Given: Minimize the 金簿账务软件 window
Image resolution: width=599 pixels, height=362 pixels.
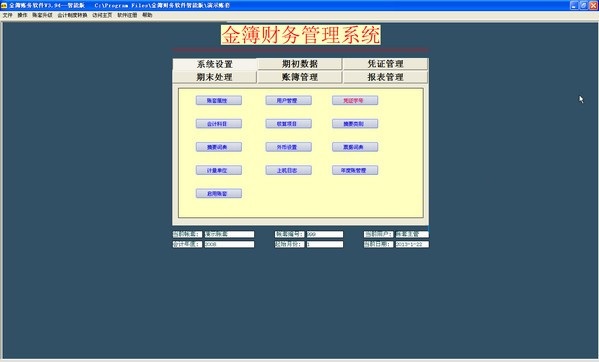Looking at the screenshot, I should pyautogui.click(x=574, y=5).
